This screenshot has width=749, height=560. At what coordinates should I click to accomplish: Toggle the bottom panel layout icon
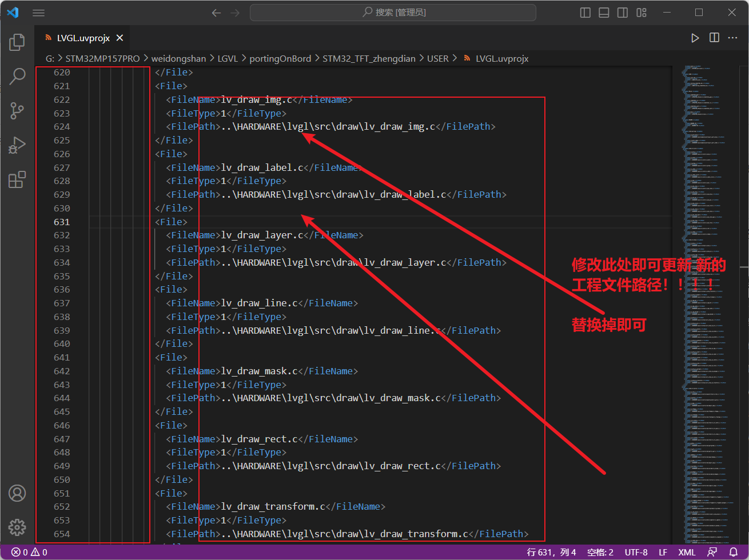(x=604, y=13)
